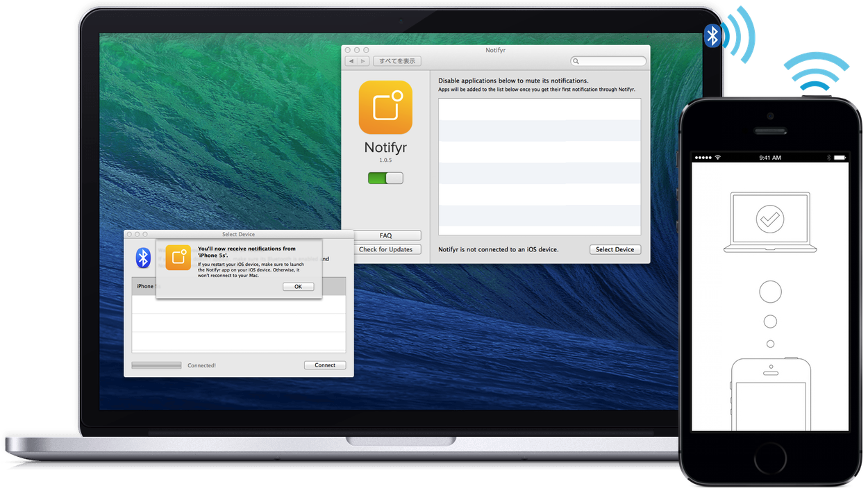868x493 pixels.
Task: Click the Notifyr is not connected status text
Action: click(499, 249)
